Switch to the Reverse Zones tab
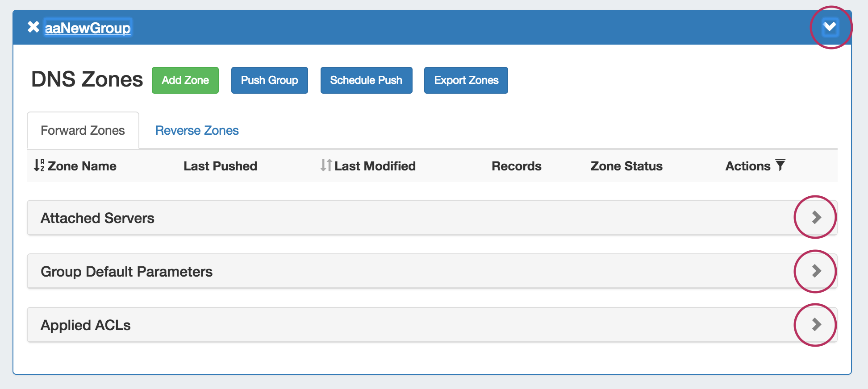 pos(197,131)
